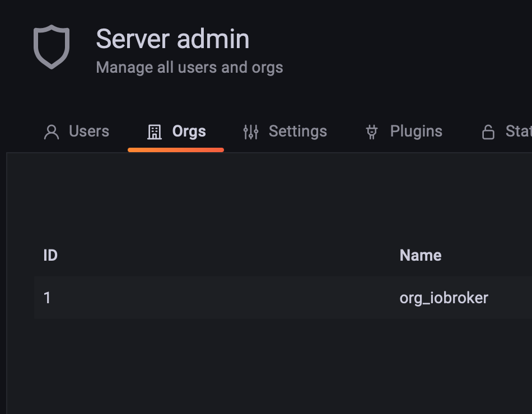Click the Users tab person icon
532x414 pixels.
pyautogui.click(x=52, y=132)
